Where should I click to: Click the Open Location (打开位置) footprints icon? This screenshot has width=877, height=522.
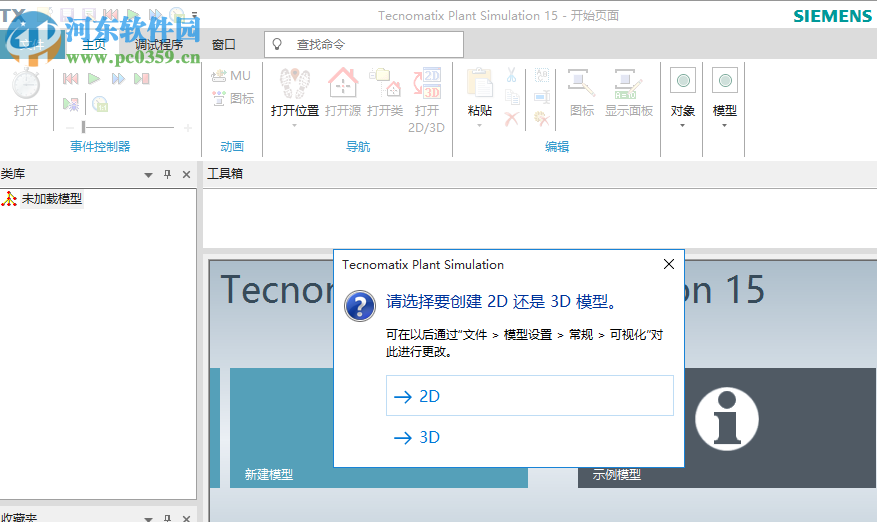[x=295, y=84]
